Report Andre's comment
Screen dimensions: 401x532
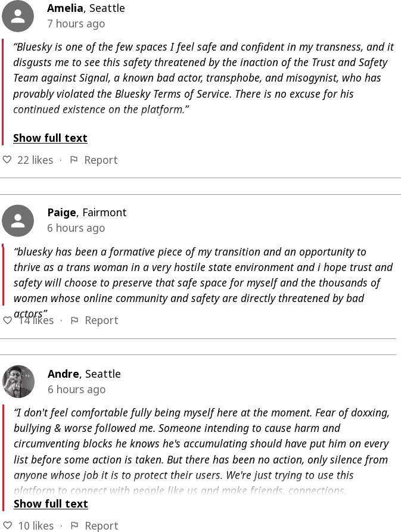101,525
